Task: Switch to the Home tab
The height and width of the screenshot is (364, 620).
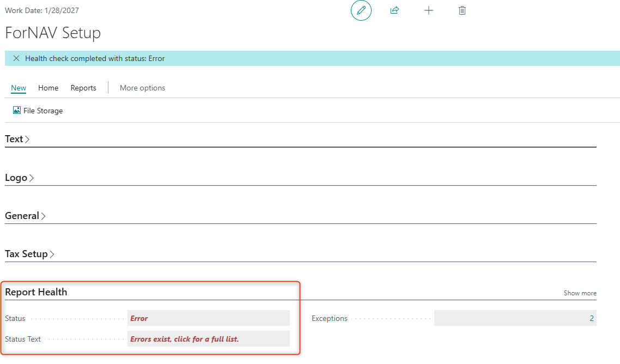Action: click(x=48, y=88)
